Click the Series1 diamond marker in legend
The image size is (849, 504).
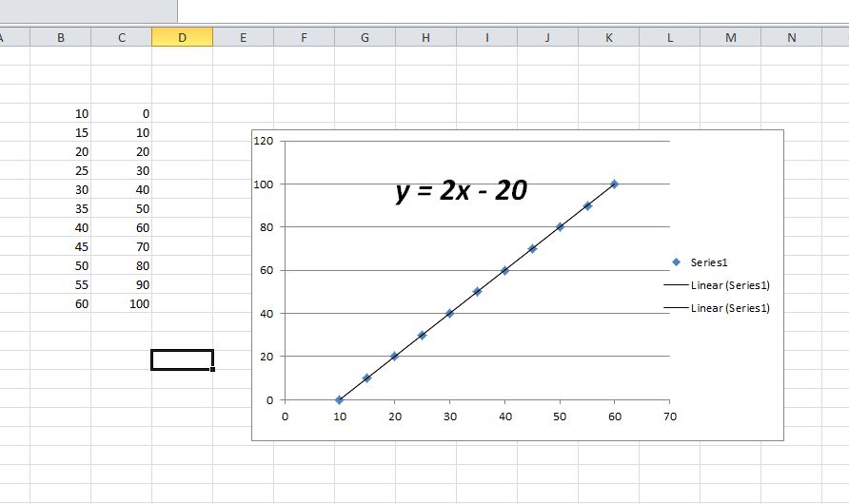tap(677, 262)
